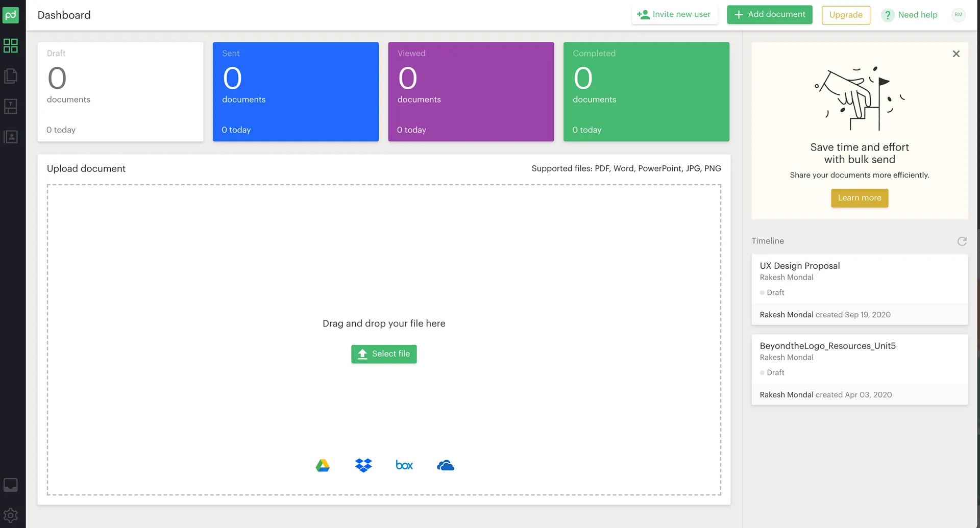980x528 pixels.
Task: Open the Settings gear icon
Action: coord(11,515)
